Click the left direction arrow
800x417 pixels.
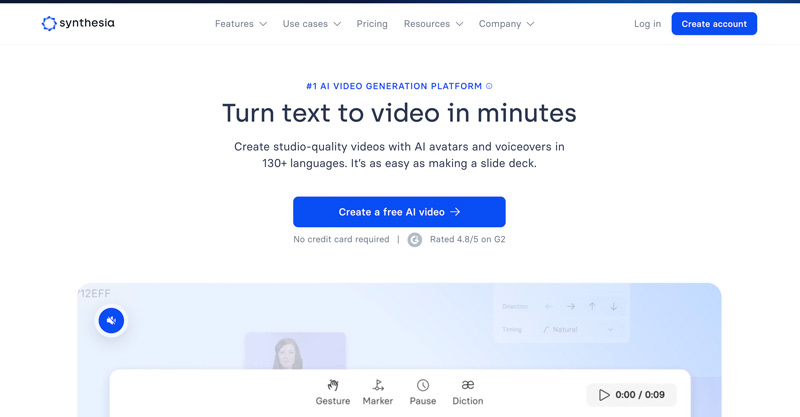tap(548, 306)
